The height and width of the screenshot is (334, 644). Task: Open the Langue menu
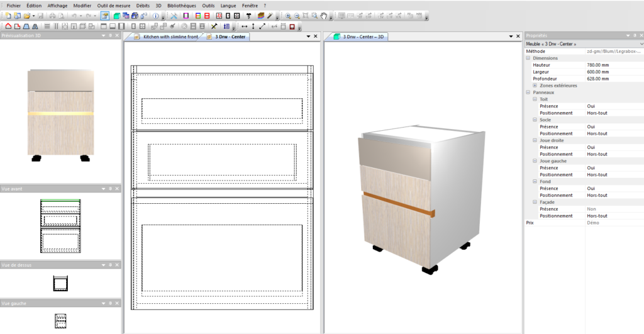[x=228, y=6]
